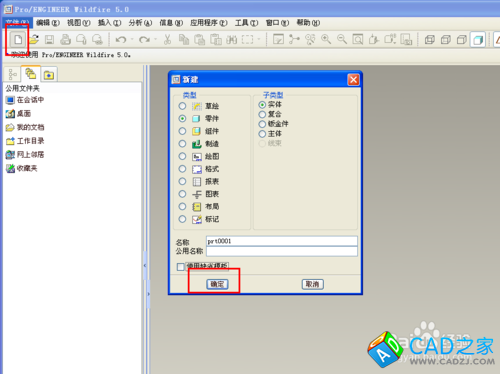The height and width of the screenshot is (374, 500).
Task: Click the 取消 button in New dialog
Action: [313, 284]
